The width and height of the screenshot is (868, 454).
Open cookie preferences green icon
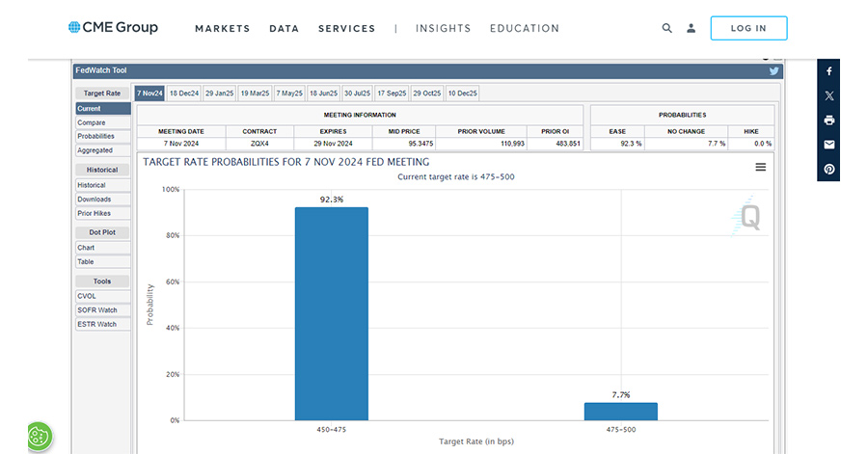pyautogui.click(x=39, y=437)
